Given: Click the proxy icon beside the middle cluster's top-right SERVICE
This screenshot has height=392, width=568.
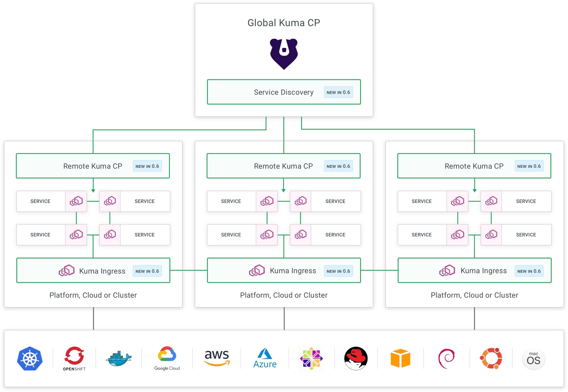Looking at the screenshot, I should [300, 201].
